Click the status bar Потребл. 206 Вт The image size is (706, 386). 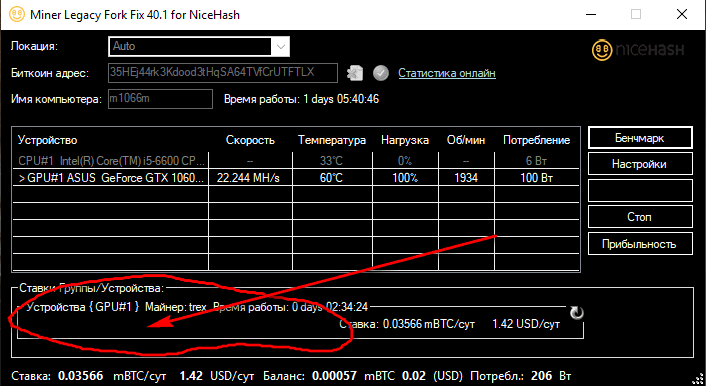[x=520, y=376]
